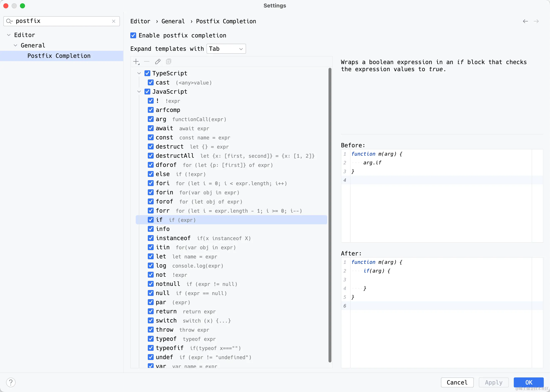Uncheck the destructAll template checkbox
The width and height of the screenshot is (550, 392).
pyautogui.click(x=151, y=156)
